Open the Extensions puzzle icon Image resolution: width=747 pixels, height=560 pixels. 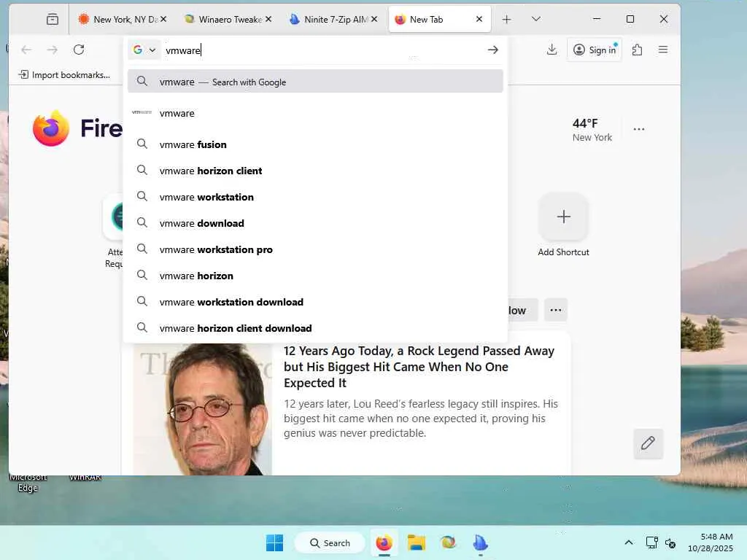pyautogui.click(x=637, y=50)
